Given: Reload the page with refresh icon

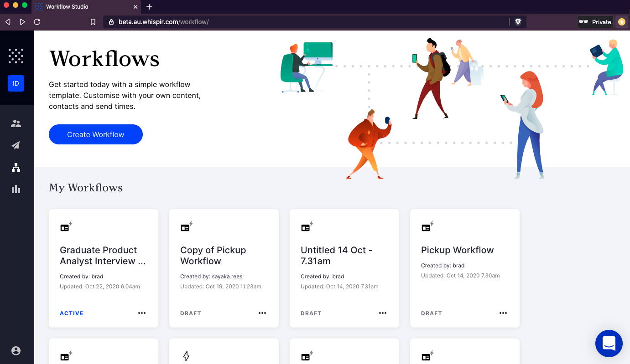Looking at the screenshot, I should 37,22.
